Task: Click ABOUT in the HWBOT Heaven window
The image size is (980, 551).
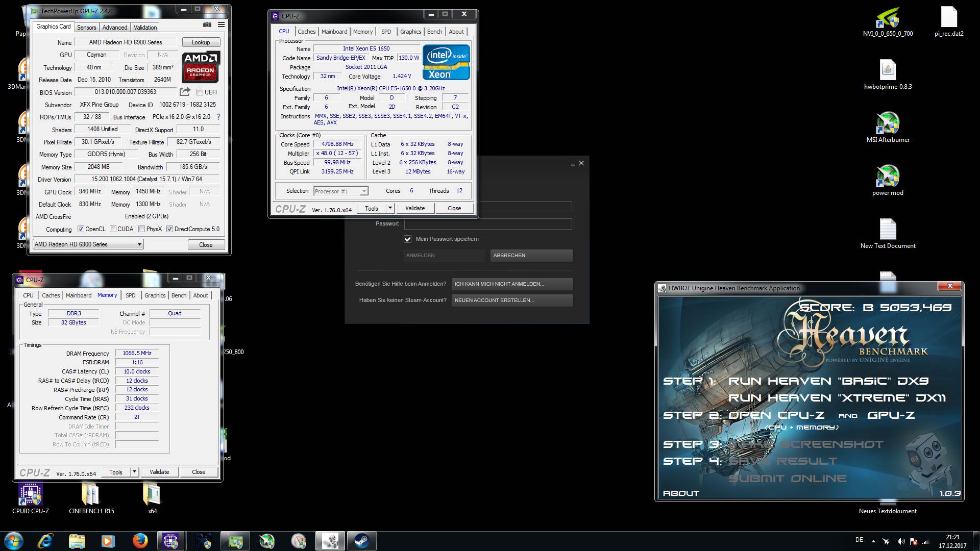Action: pos(681,493)
